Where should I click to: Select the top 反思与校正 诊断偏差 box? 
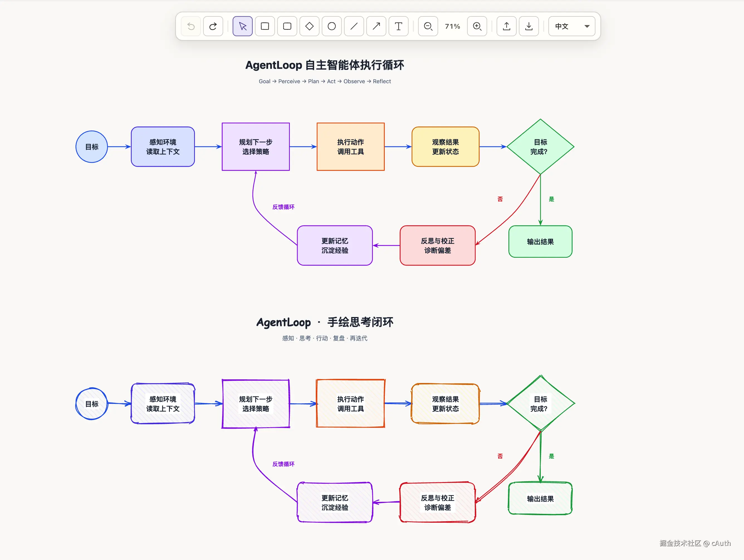point(437,246)
